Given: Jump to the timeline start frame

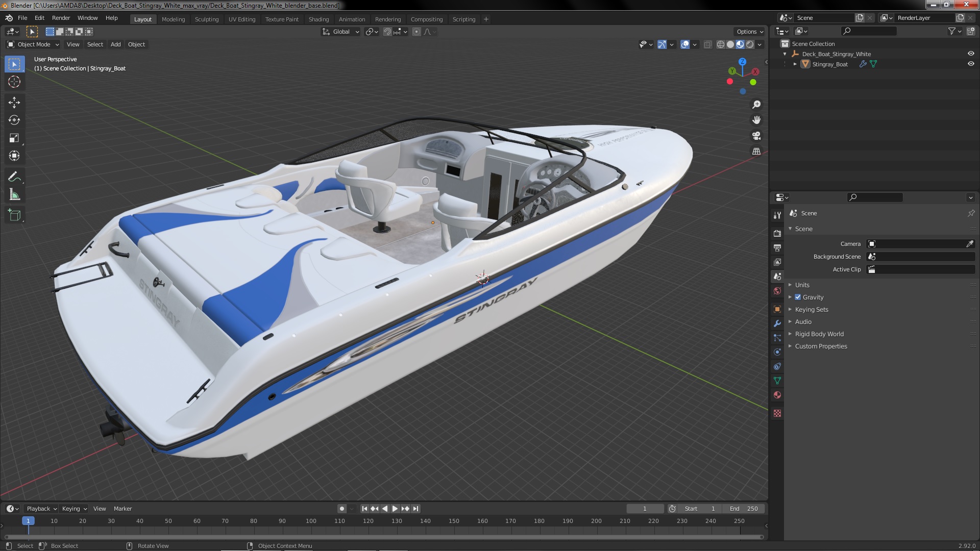Looking at the screenshot, I should pyautogui.click(x=364, y=509).
